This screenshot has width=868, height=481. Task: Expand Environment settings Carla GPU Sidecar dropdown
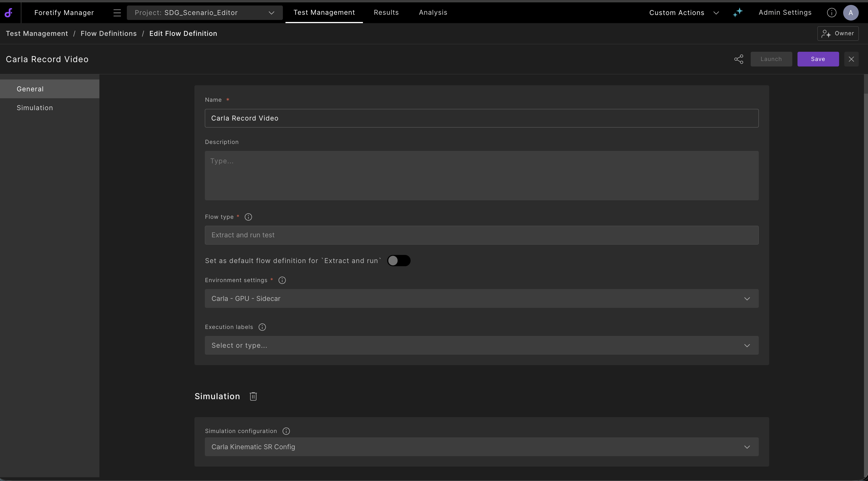pos(481,299)
